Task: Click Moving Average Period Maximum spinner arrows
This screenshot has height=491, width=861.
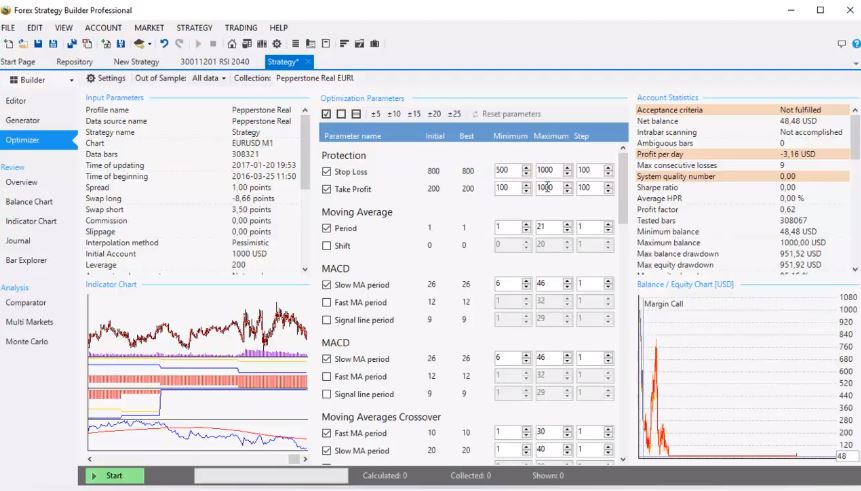Action: pyautogui.click(x=567, y=227)
